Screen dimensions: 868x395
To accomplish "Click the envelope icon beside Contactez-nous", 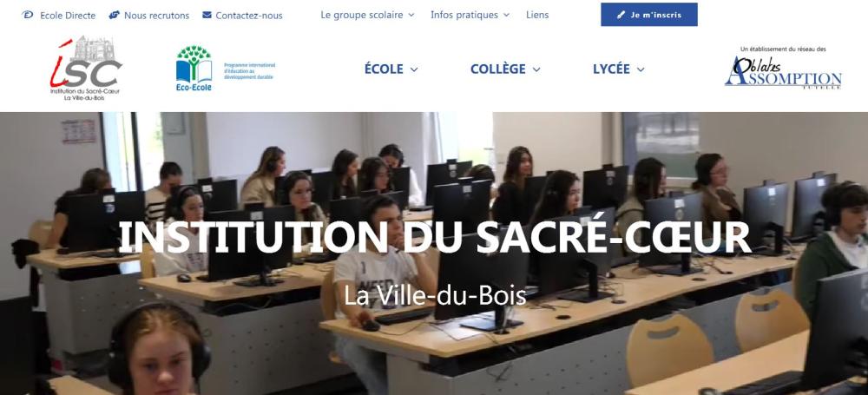I will 207,15.
